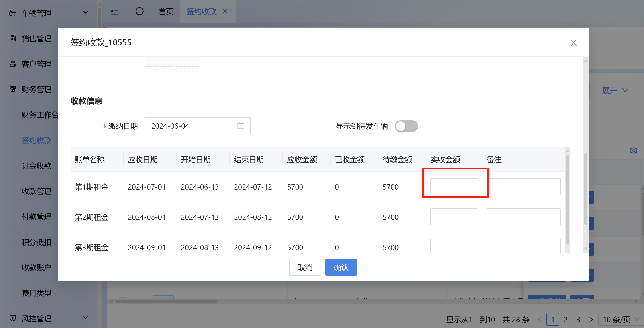Collapse sidebar with the menu fold icon
The height and width of the screenshot is (328, 644).
click(x=115, y=11)
